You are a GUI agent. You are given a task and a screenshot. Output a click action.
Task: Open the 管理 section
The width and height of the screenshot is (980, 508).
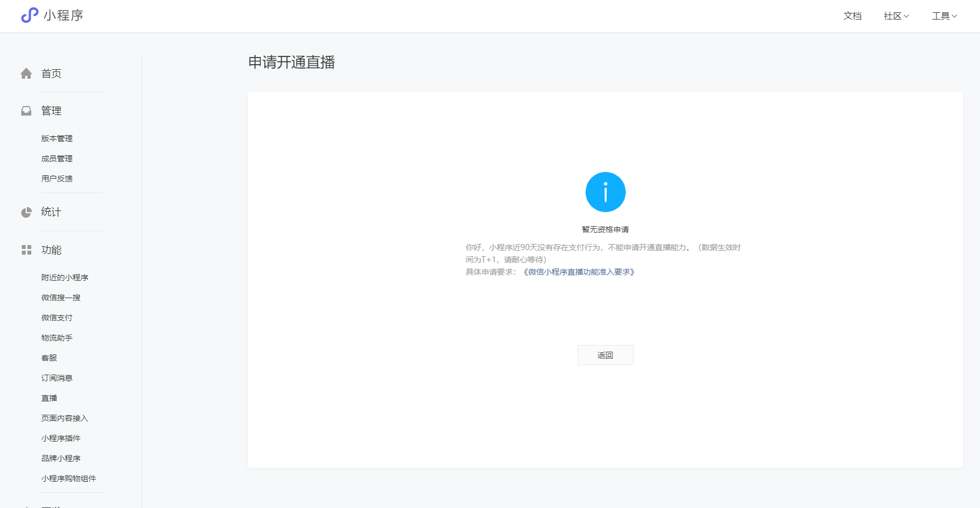point(51,111)
